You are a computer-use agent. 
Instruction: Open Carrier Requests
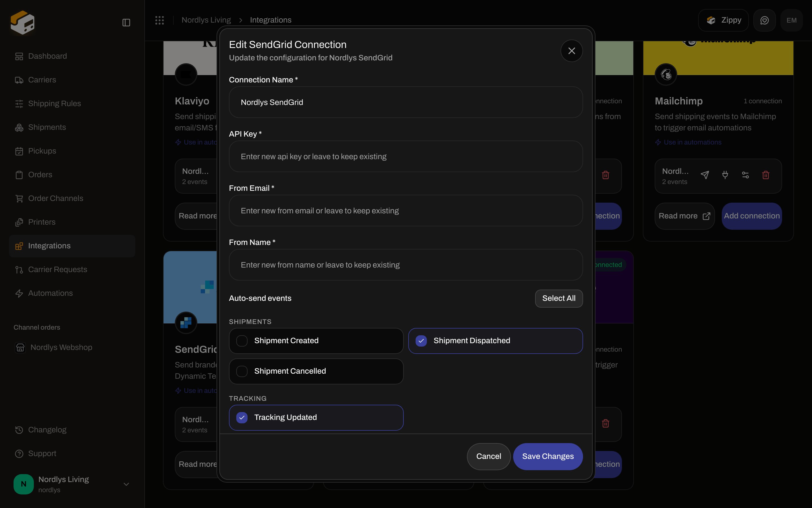point(72,270)
